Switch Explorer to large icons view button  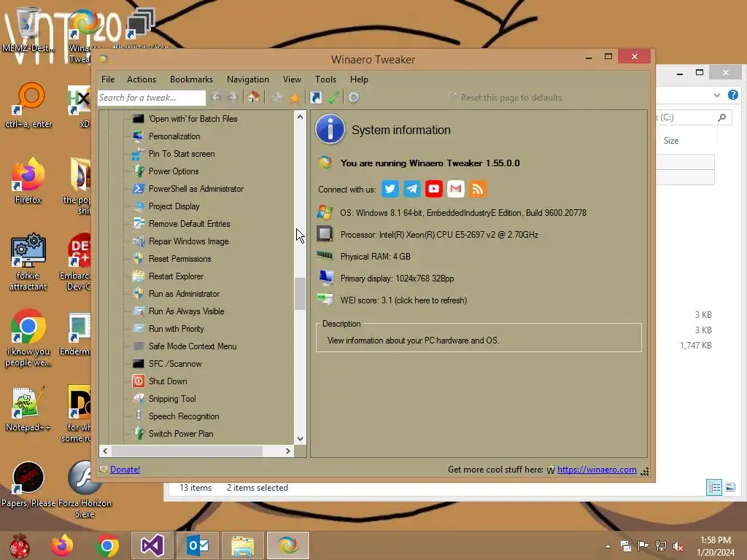point(729,487)
